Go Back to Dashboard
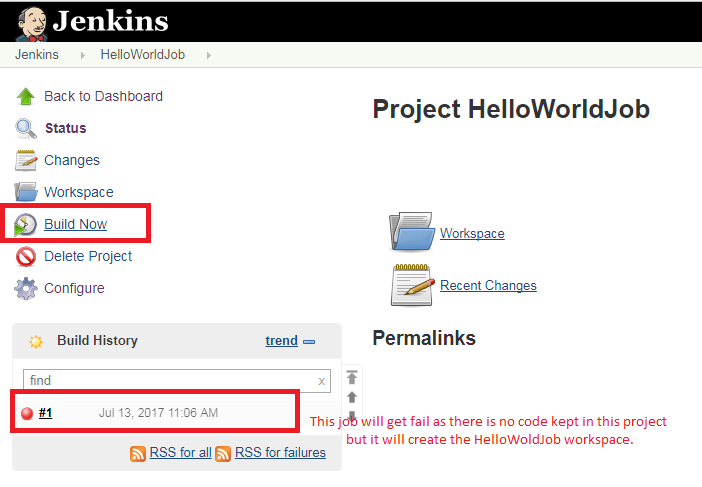The image size is (702, 487). [x=103, y=96]
